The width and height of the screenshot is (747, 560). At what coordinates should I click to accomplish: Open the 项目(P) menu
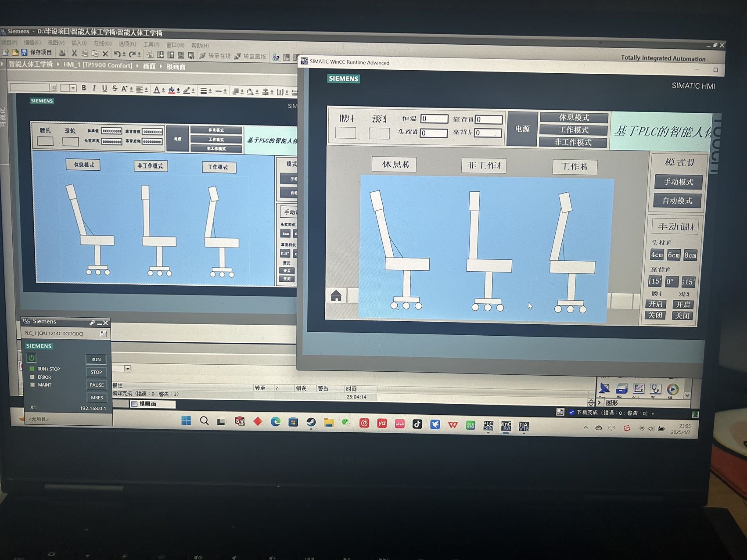click(9, 42)
